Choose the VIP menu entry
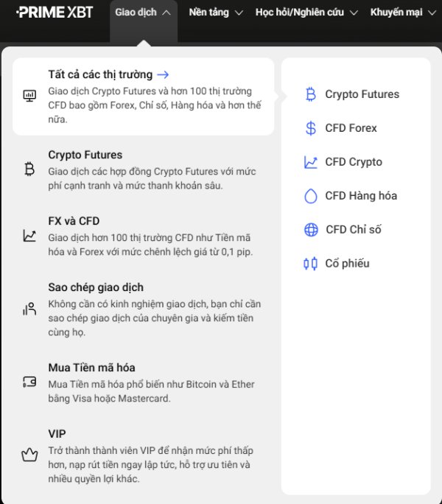The image size is (442, 504). click(57, 434)
